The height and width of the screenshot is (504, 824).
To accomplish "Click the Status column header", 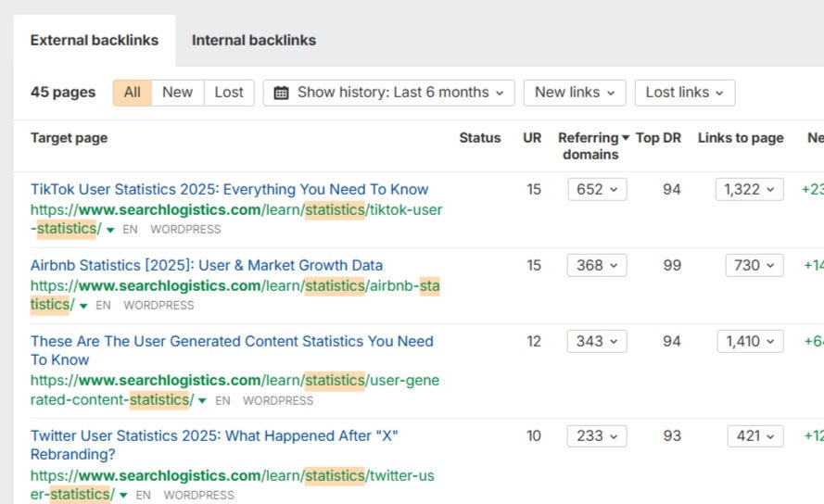I will (x=480, y=138).
